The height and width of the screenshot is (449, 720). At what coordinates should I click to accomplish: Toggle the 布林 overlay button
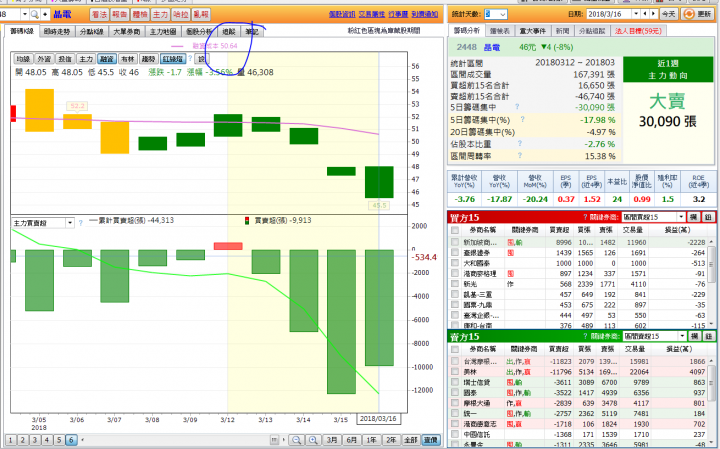point(127,59)
